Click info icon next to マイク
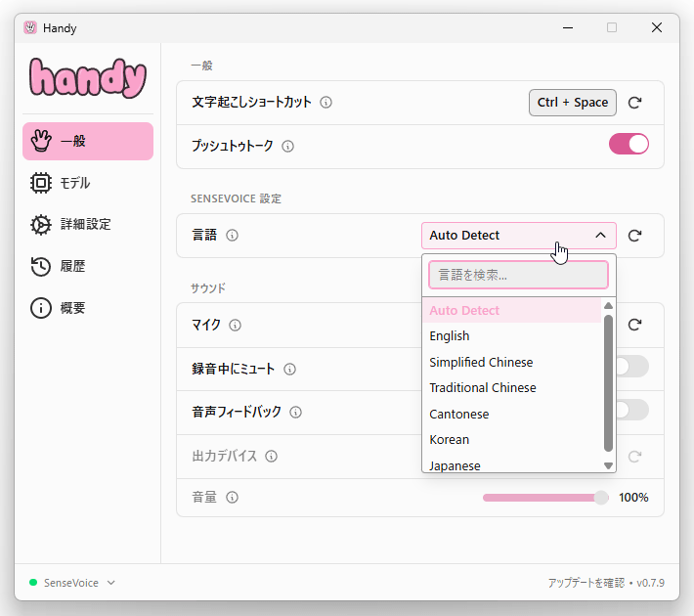The height and width of the screenshot is (616, 694). tap(235, 326)
